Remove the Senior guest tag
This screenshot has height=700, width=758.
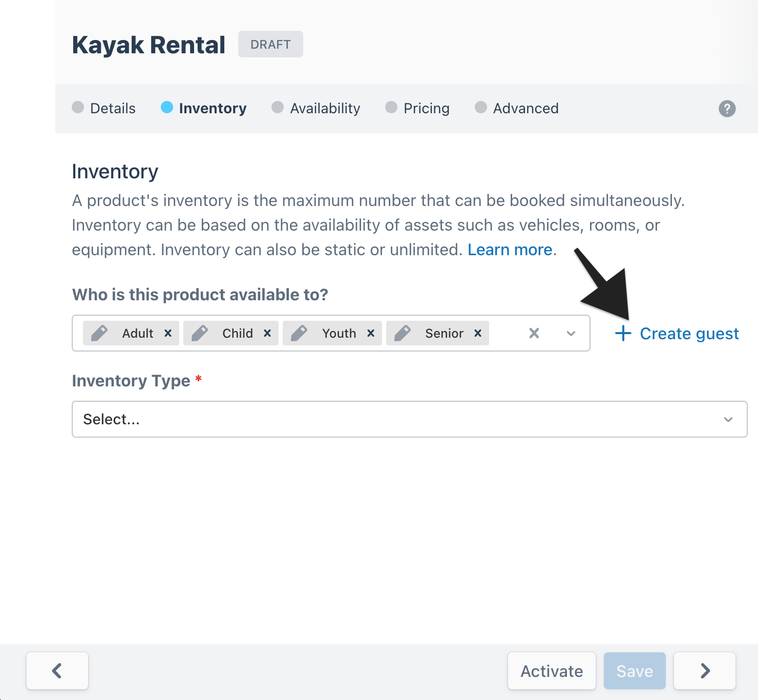click(x=478, y=333)
